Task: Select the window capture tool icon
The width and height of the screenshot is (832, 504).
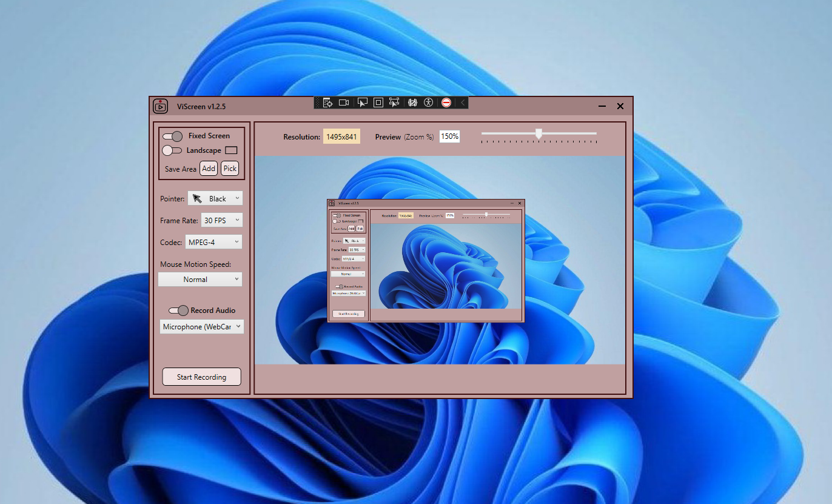Action: click(x=394, y=102)
